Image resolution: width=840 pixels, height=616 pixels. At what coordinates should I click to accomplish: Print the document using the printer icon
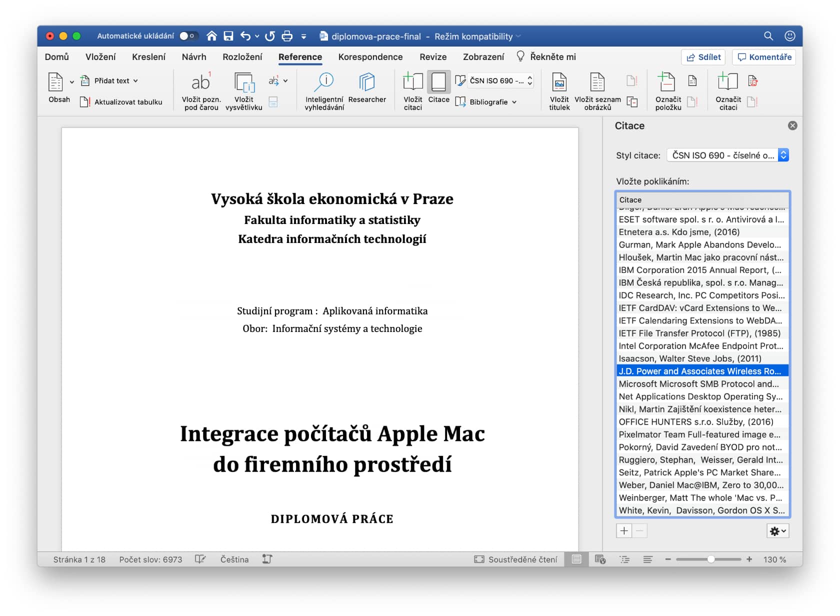(287, 36)
